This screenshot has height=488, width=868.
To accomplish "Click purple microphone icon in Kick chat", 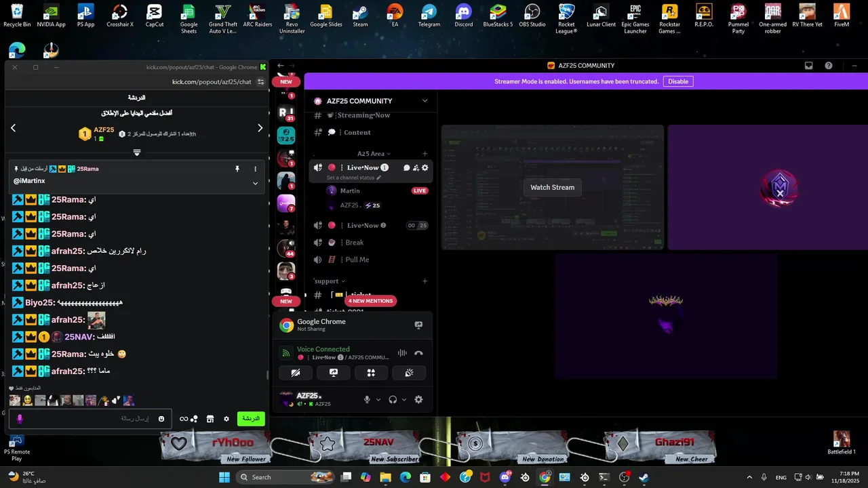I will (20, 419).
